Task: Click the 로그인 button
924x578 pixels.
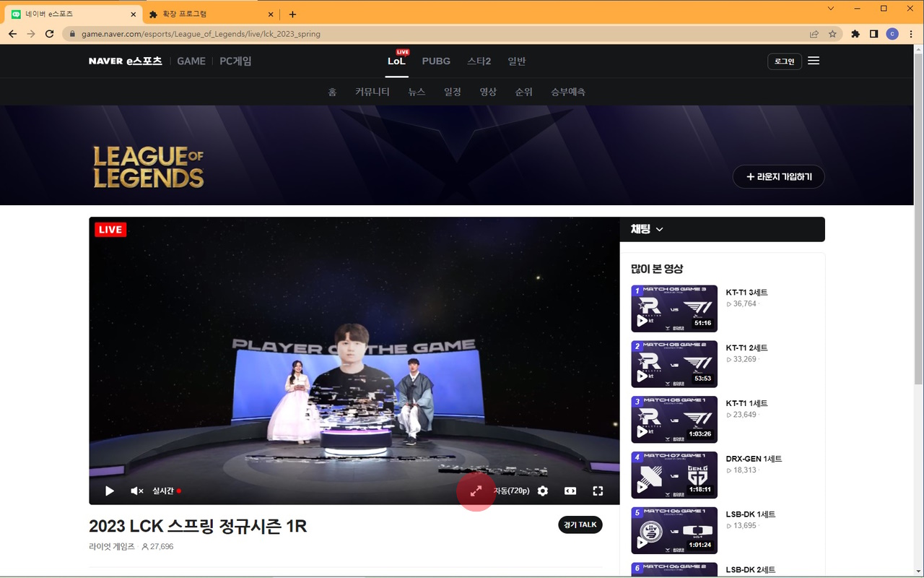Action: 785,61
